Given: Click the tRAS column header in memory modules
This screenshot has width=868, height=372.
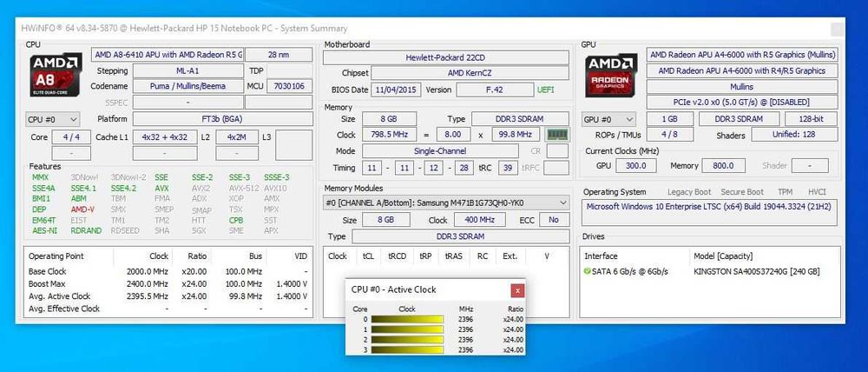Looking at the screenshot, I should click(453, 256).
